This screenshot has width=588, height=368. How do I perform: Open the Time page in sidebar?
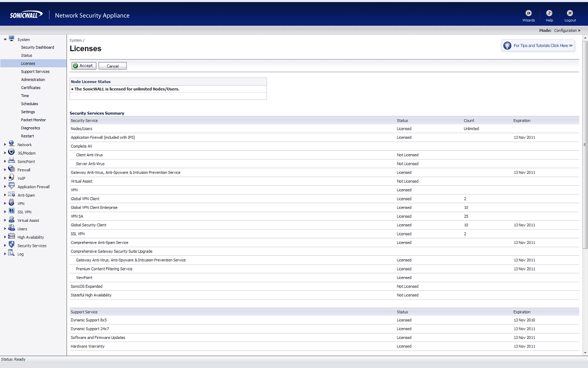25,96
